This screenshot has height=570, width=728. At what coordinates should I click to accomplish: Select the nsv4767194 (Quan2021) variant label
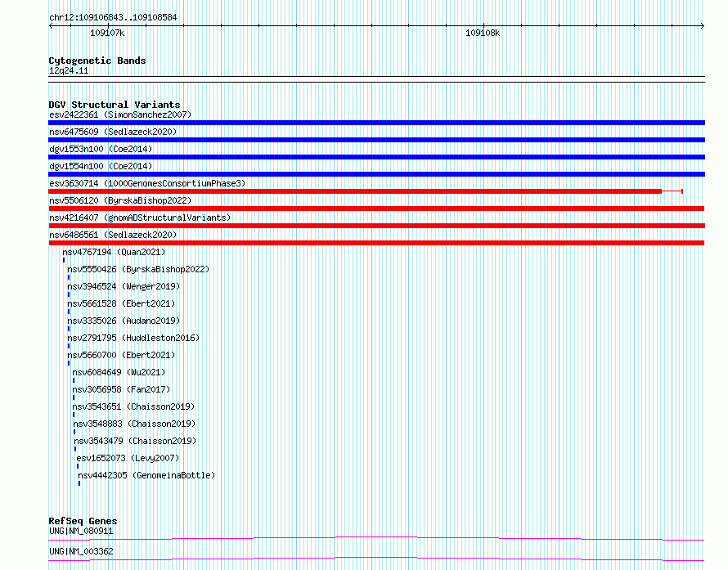tap(114, 252)
